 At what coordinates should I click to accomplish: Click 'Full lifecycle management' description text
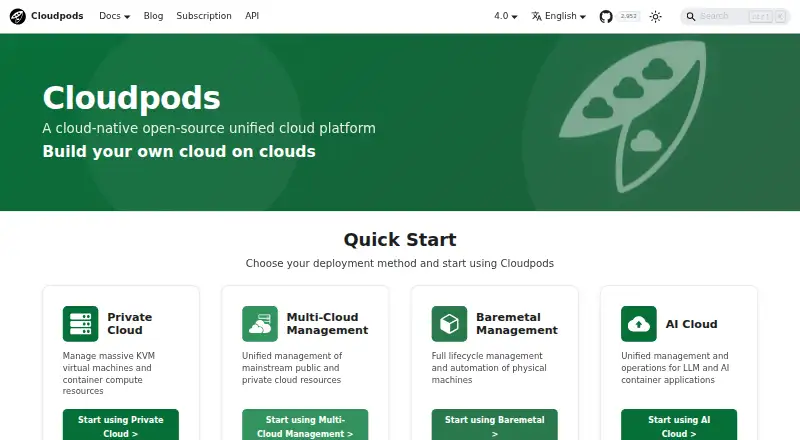coord(489,368)
